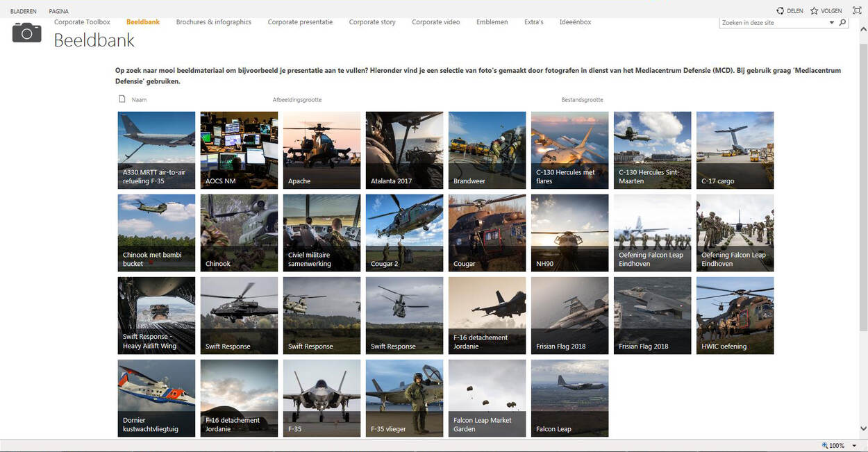Click the focus content icon at top right
Image resolution: width=868 pixels, height=452 pixels.
(x=857, y=11)
